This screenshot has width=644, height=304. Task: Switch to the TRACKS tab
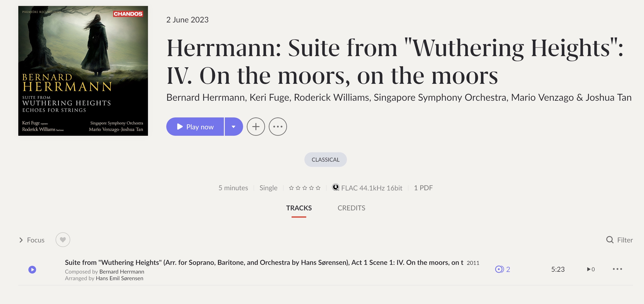click(299, 208)
